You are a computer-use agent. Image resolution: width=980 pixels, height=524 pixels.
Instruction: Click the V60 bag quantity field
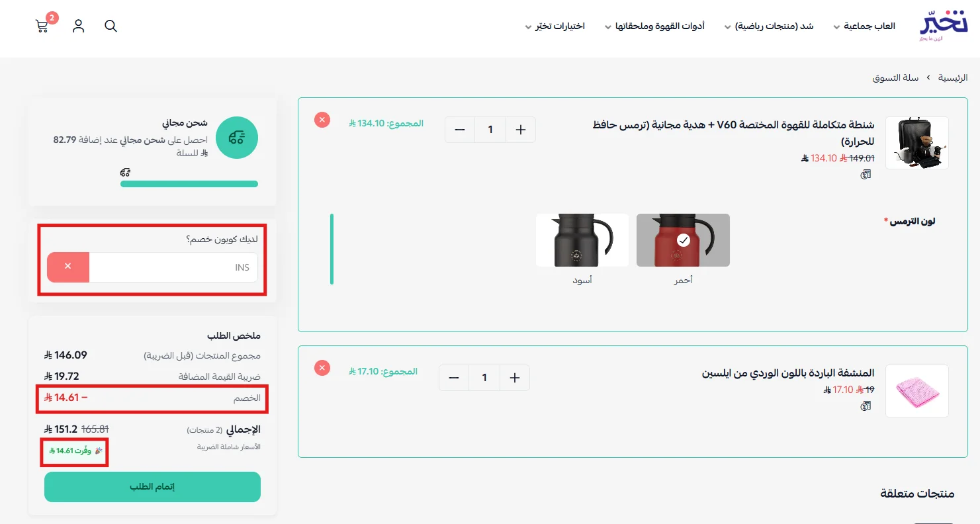coord(490,130)
